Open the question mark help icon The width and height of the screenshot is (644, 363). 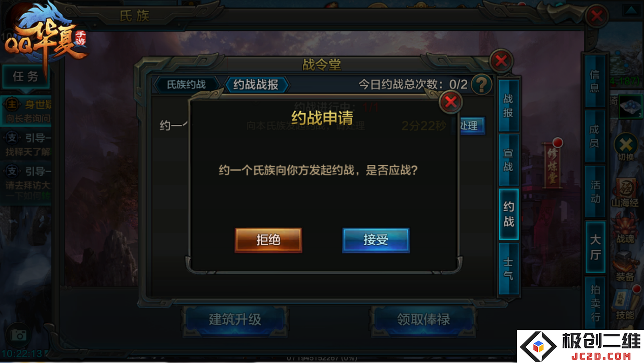[481, 84]
